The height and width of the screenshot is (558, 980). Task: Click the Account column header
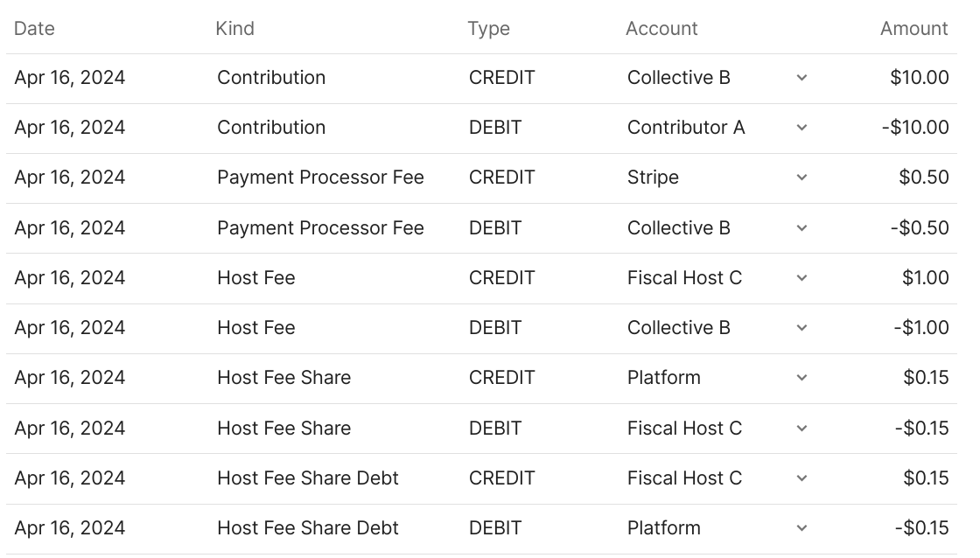[661, 29]
